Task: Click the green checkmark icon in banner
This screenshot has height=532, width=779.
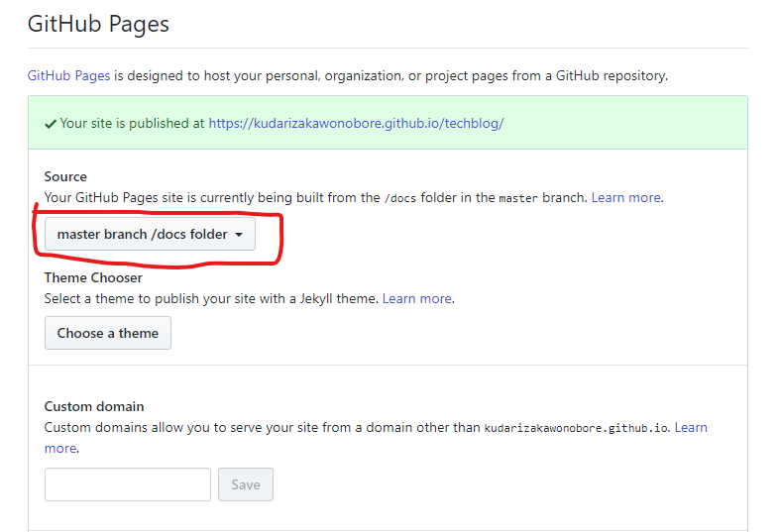Action: tap(51, 124)
